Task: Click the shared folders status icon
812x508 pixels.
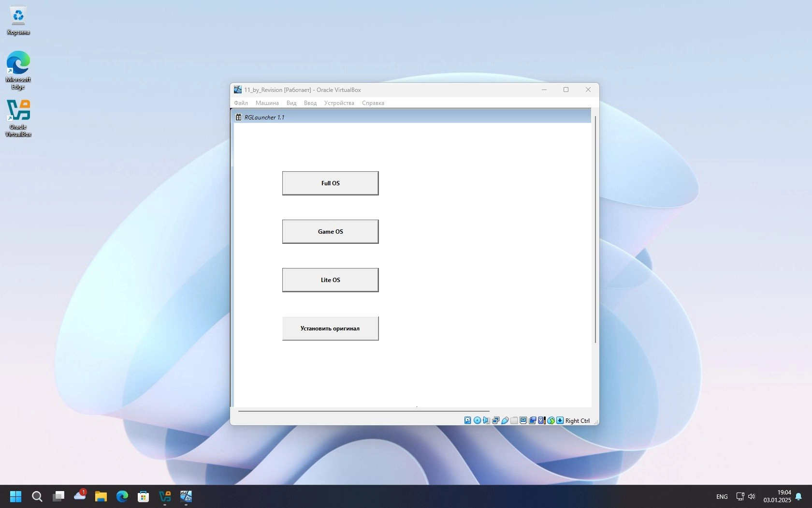Action: 514,420
